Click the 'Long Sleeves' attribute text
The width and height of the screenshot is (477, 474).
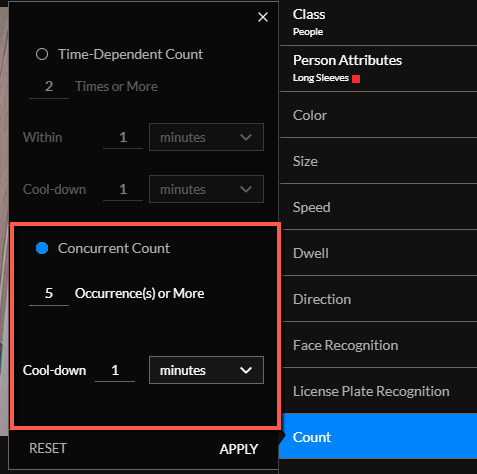[x=321, y=78]
